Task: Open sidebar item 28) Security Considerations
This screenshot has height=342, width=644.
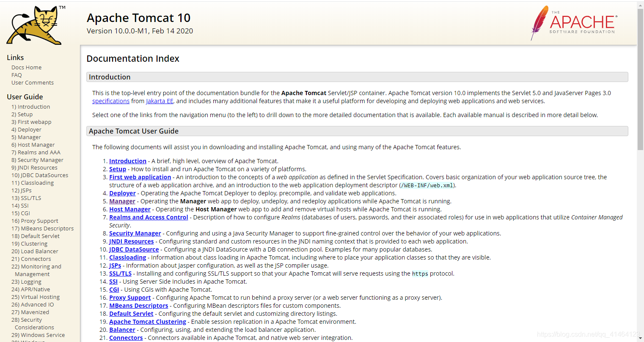Action: (x=33, y=323)
